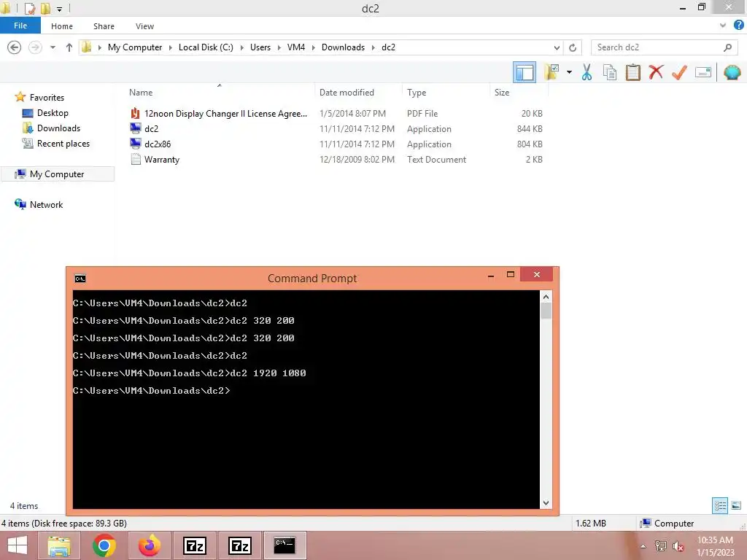
Task: Show hidden tray icons arrow
Action: pyautogui.click(x=643, y=546)
